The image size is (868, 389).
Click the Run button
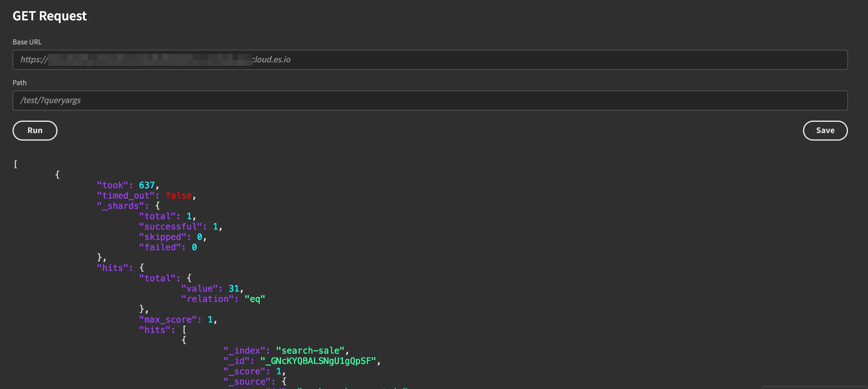click(35, 131)
